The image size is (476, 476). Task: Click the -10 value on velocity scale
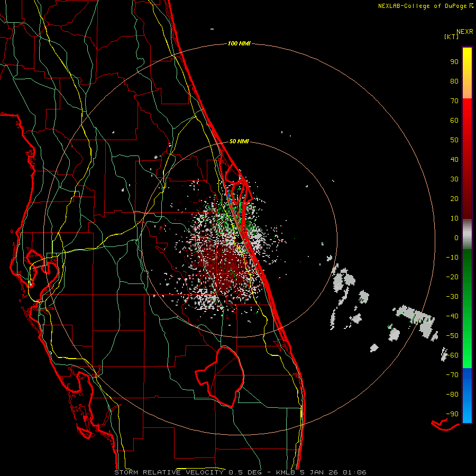click(x=452, y=258)
